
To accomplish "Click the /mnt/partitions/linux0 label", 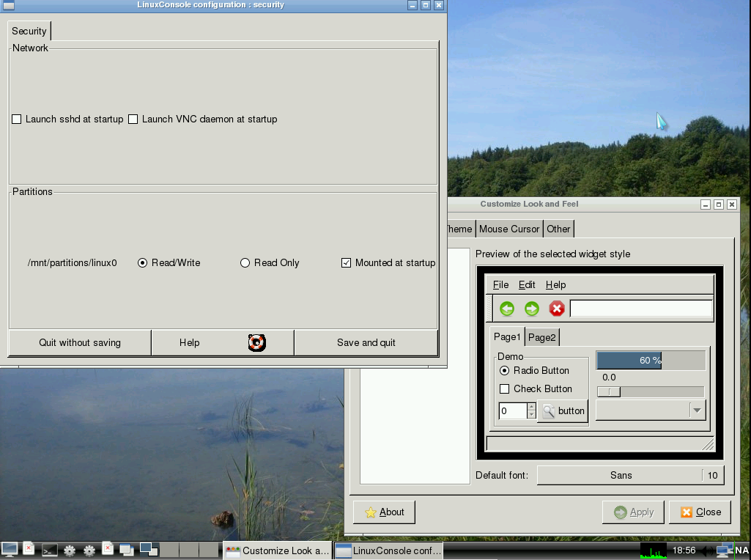I will 73,263.
